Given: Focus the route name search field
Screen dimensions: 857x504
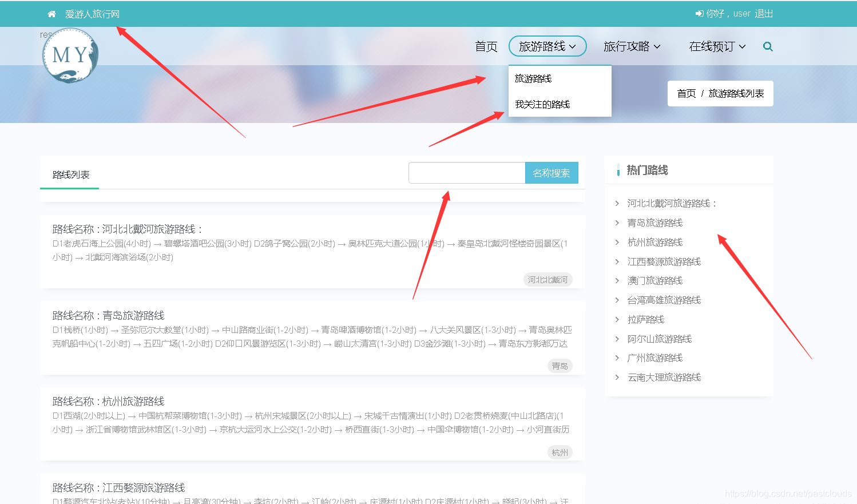Looking at the screenshot, I should (467, 173).
